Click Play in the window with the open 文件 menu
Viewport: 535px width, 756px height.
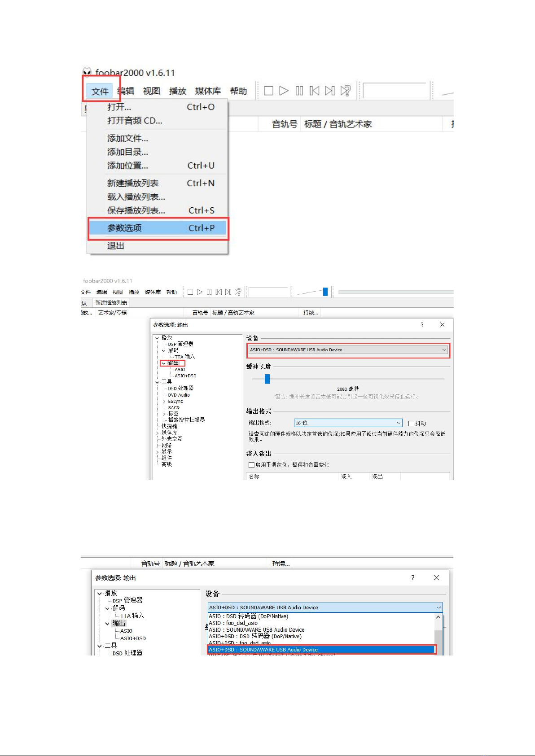[284, 91]
